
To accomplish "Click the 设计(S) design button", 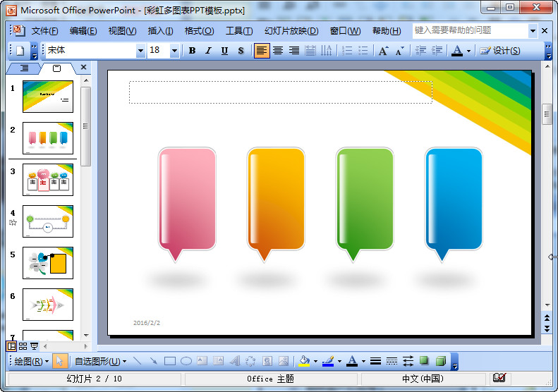I will pos(500,51).
